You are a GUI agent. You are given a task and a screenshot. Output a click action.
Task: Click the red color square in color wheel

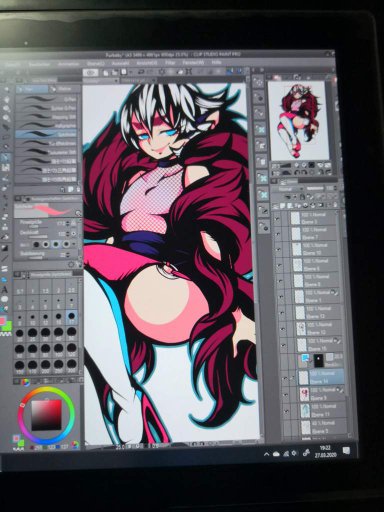[x=46, y=415]
